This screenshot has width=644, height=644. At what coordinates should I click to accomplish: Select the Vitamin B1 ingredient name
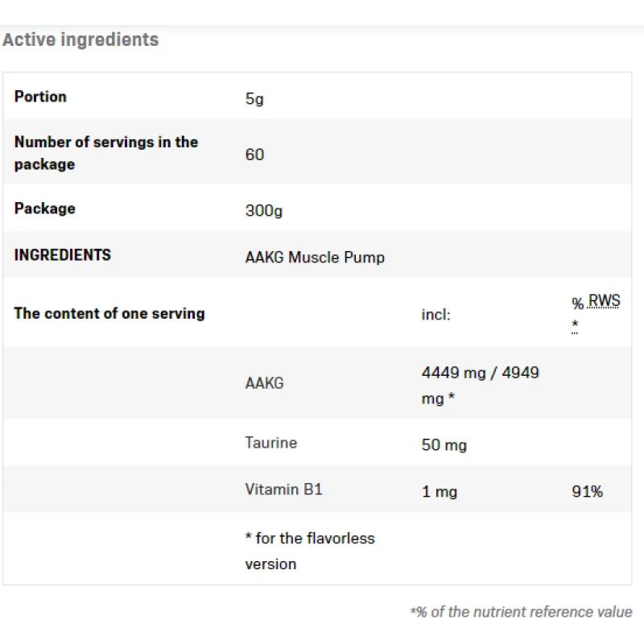coord(283,489)
